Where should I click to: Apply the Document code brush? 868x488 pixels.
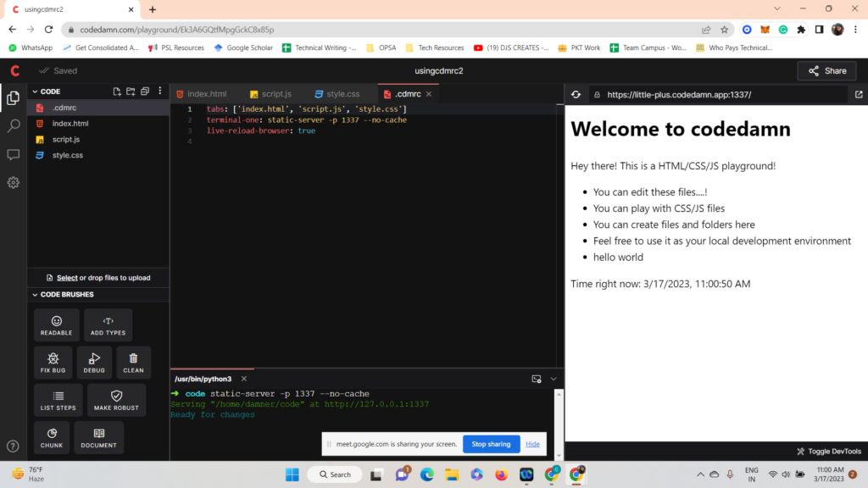[98, 438]
